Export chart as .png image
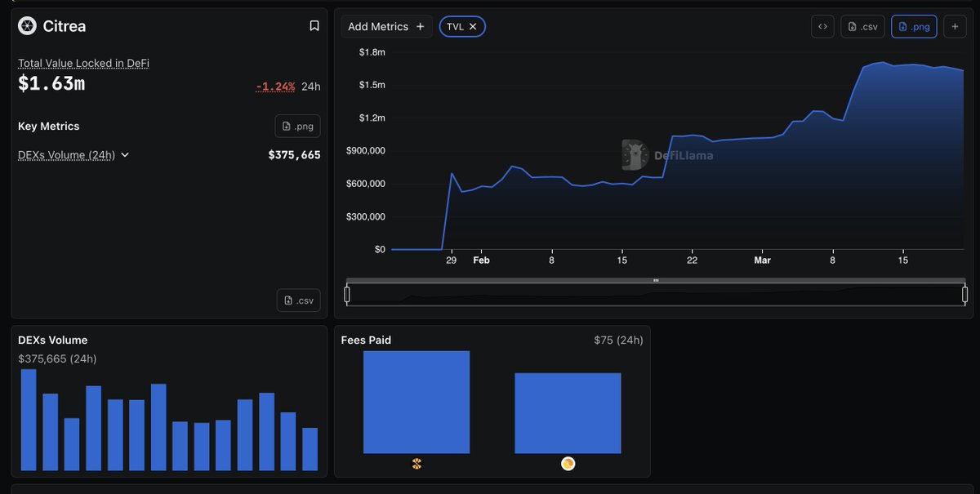 click(914, 26)
